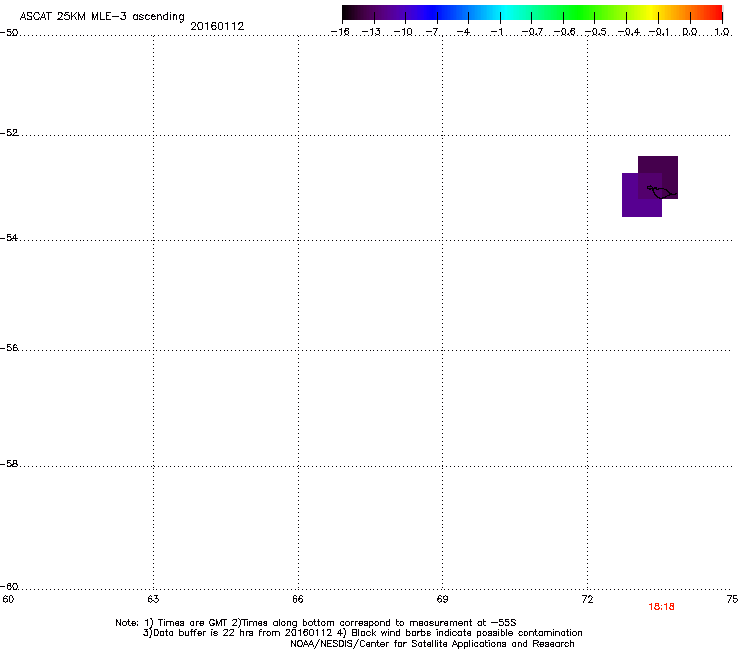Image resolution: width=740 pixels, height=650 pixels.
Task: Click the color bar label -13
Action: click(x=371, y=32)
